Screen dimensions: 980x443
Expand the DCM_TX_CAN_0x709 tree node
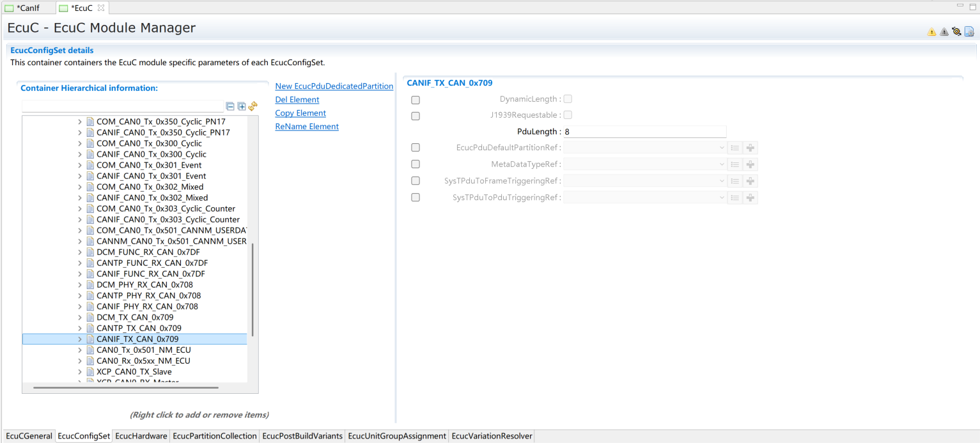tap(80, 318)
